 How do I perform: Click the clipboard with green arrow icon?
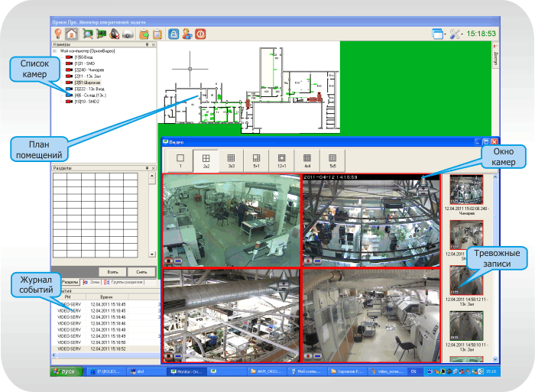coord(144,34)
